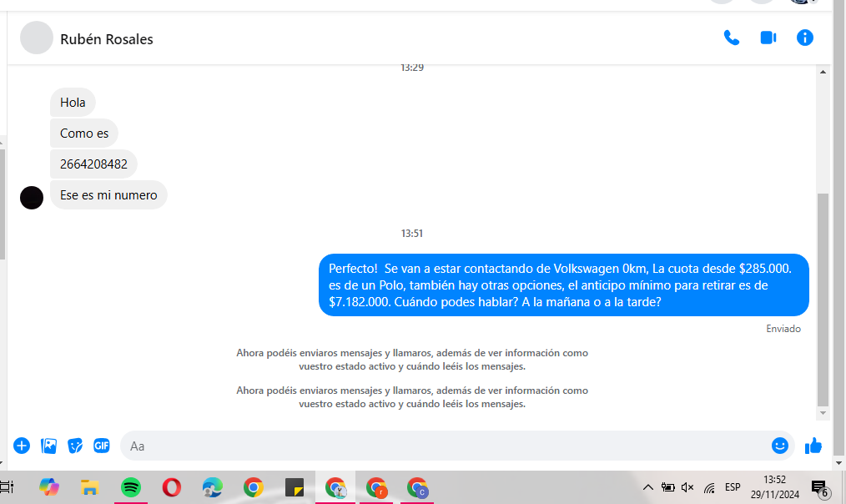846x504 pixels.
Task: Click the message input field
Action: [x=442, y=446]
